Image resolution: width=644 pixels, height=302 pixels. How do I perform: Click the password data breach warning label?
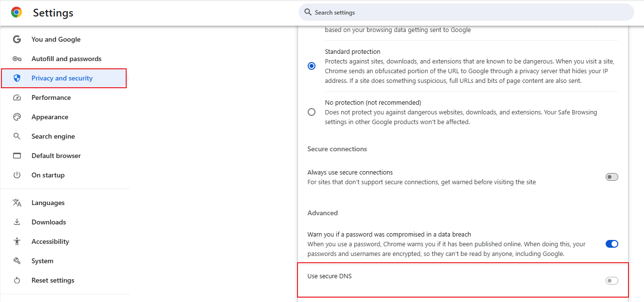pyautogui.click(x=389, y=234)
